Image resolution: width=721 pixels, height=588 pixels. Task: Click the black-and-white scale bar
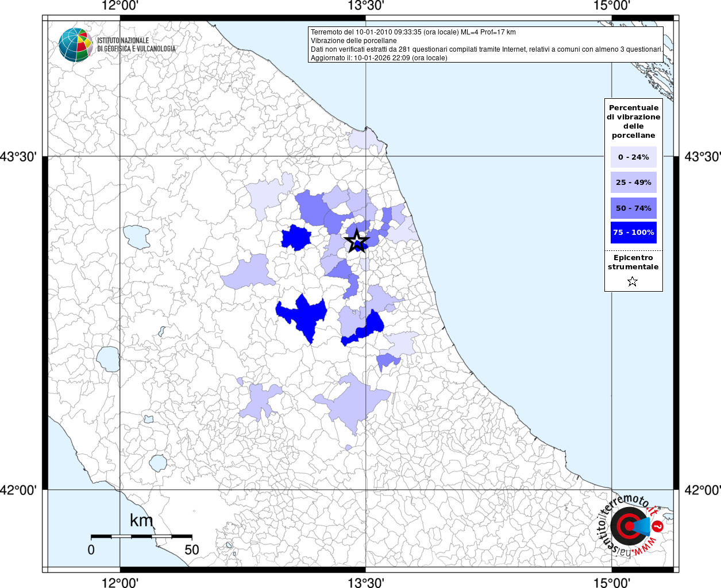click(141, 536)
